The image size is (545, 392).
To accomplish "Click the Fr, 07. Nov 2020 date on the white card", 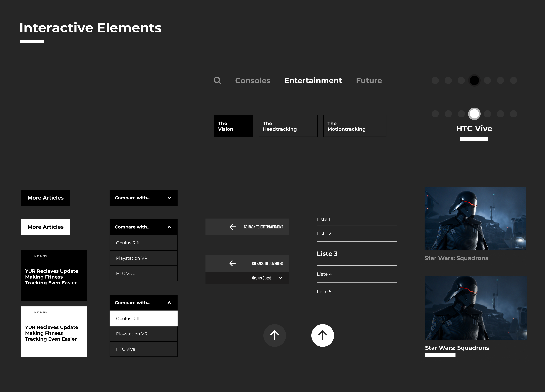I will click(x=40, y=313).
